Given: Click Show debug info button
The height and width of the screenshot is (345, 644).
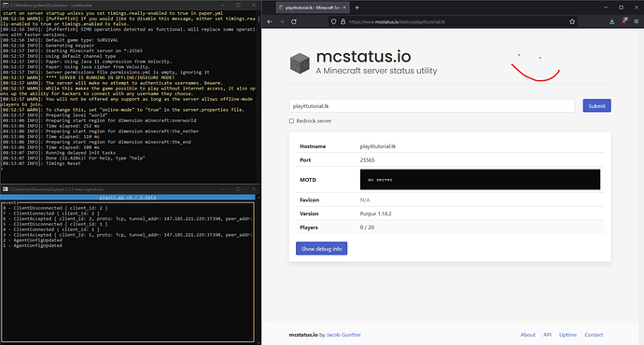Looking at the screenshot, I should (x=322, y=249).
